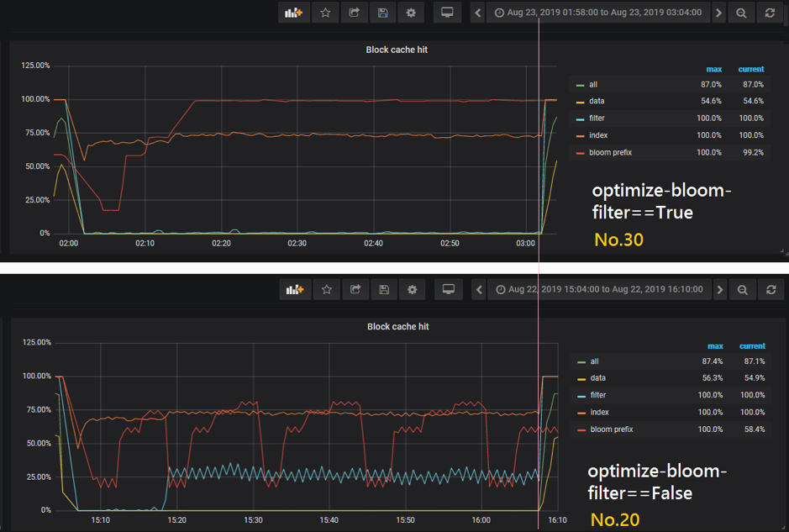Star the top dashboard as favorite
The image size is (789, 532).
(x=326, y=13)
